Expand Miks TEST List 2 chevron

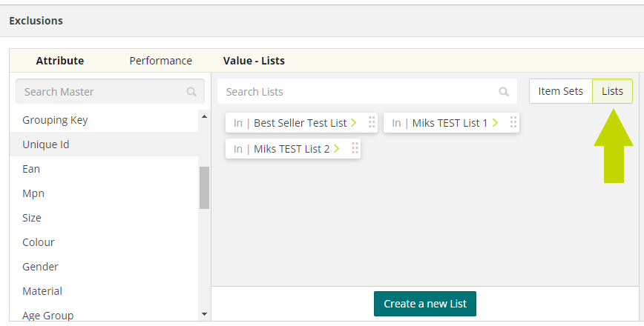(336, 148)
